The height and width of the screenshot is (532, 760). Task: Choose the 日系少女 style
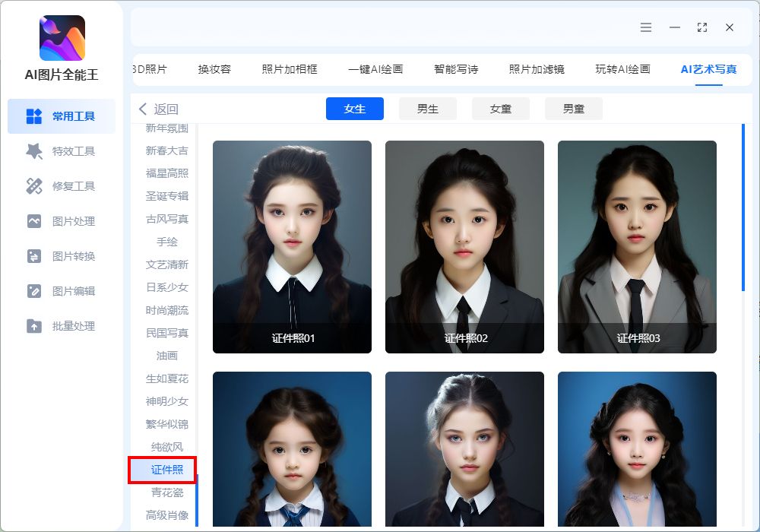[x=166, y=287]
